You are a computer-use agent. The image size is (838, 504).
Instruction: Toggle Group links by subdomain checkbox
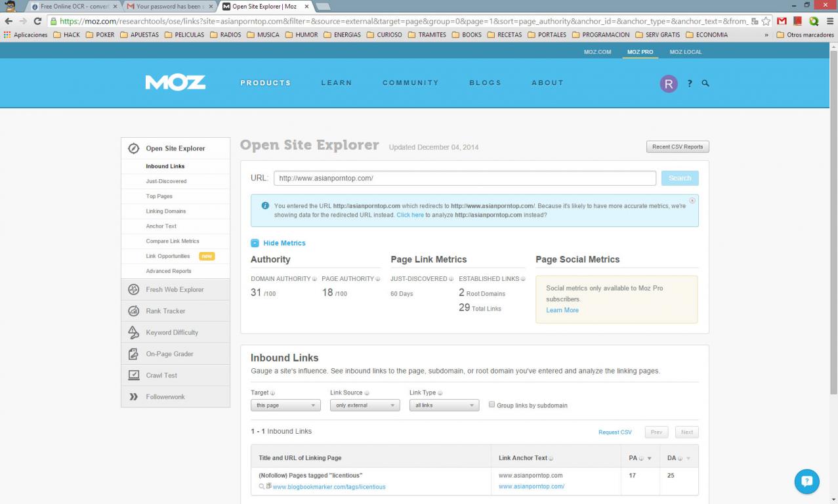(492, 405)
